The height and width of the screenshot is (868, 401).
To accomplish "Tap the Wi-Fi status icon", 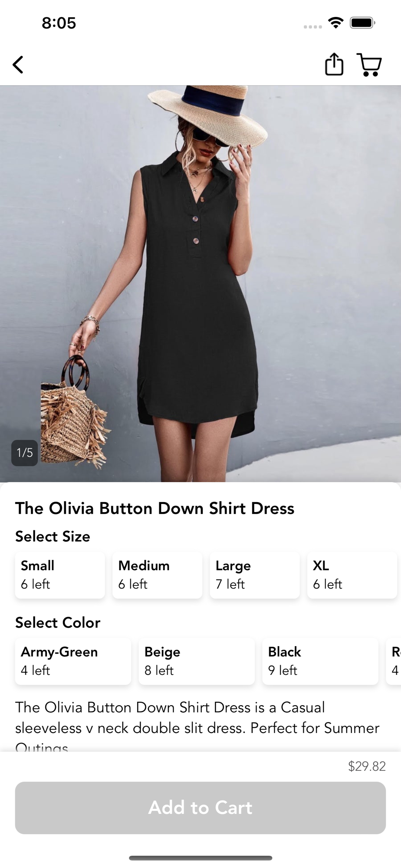I will [335, 23].
